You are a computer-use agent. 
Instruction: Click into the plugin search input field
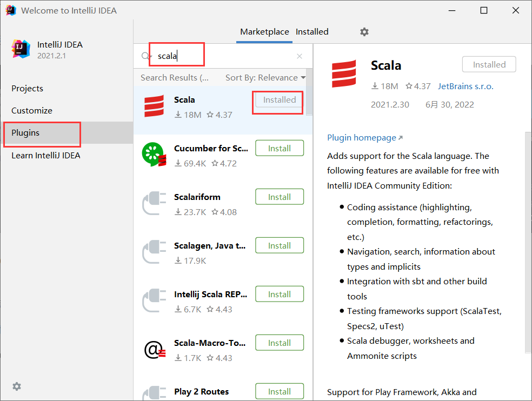point(224,56)
